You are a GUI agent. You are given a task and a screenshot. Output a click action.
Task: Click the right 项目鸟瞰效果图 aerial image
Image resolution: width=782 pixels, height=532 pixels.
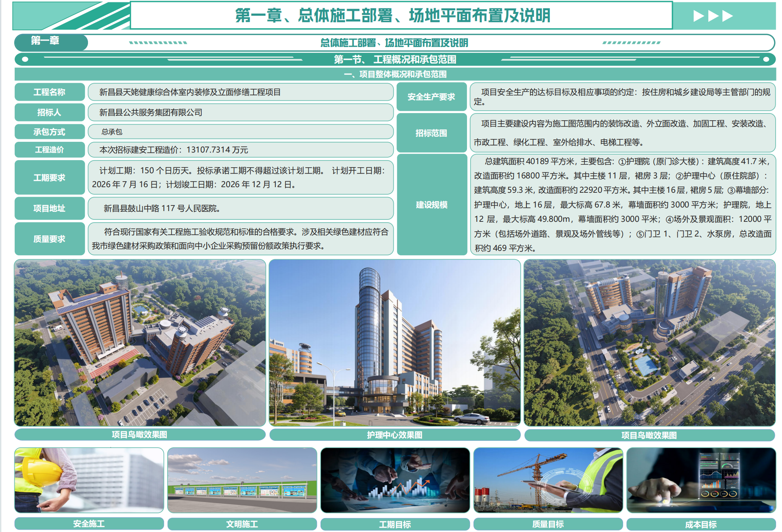pos(650,343)
